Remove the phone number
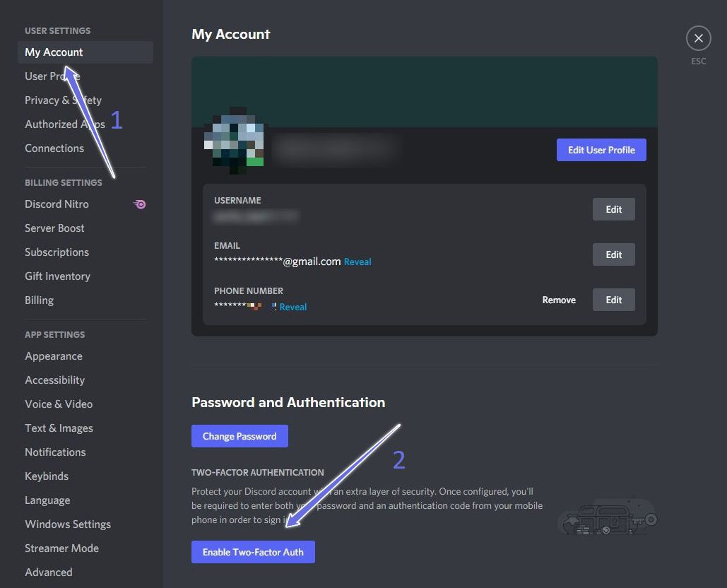 [x=559, y=300]
